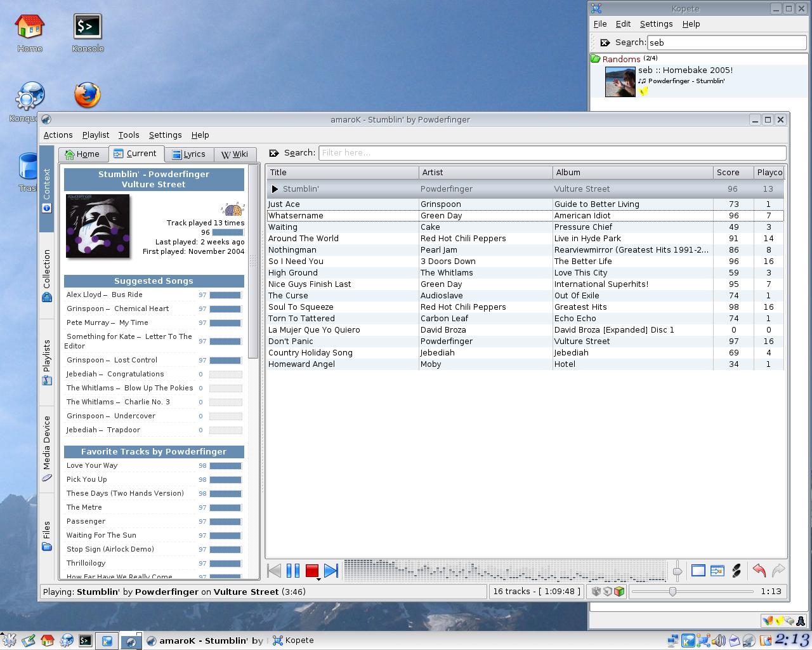Screen dimensions: 812x650
Task: Open amaroK Settings menu
Action: point(165,135)
